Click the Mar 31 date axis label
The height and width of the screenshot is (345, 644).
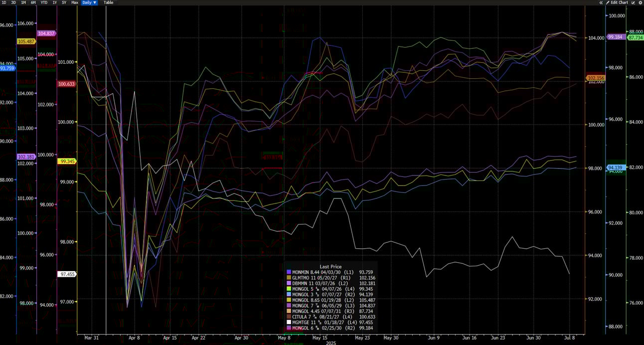(x=92, y=338)
